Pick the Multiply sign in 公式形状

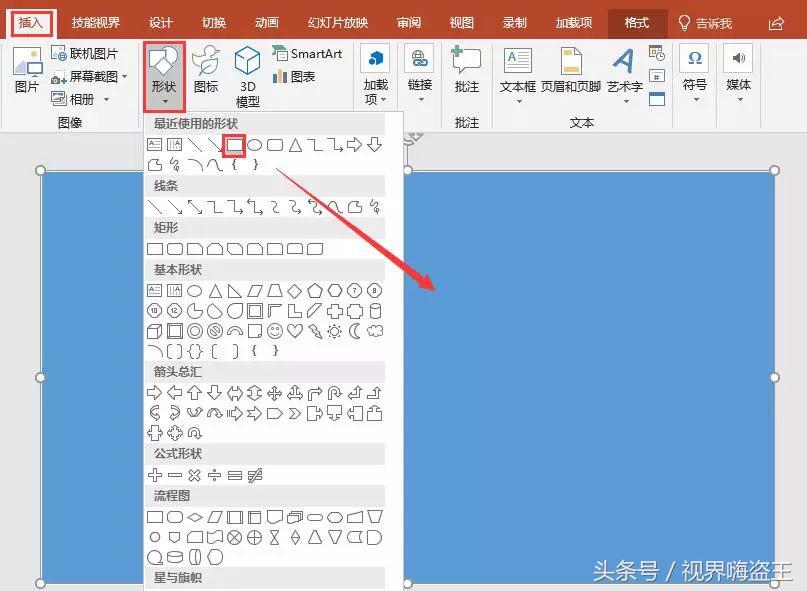coord(195,475)
